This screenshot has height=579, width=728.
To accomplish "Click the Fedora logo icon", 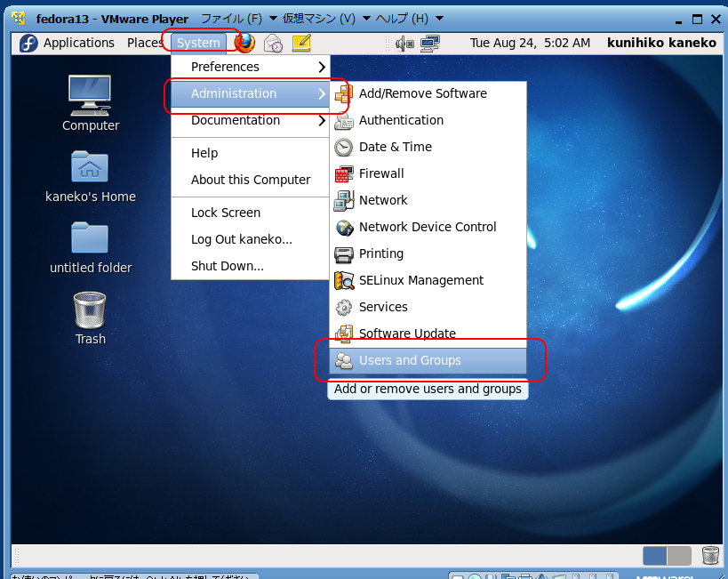I will (28, 44).
